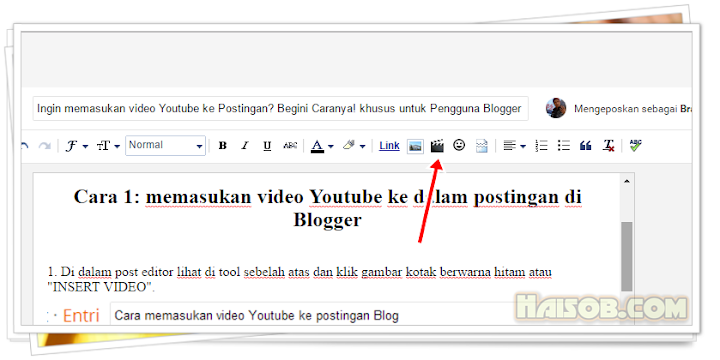Format selection as a block quote
720x360 pixels.
pyautogui.click(x=585, y=146)
